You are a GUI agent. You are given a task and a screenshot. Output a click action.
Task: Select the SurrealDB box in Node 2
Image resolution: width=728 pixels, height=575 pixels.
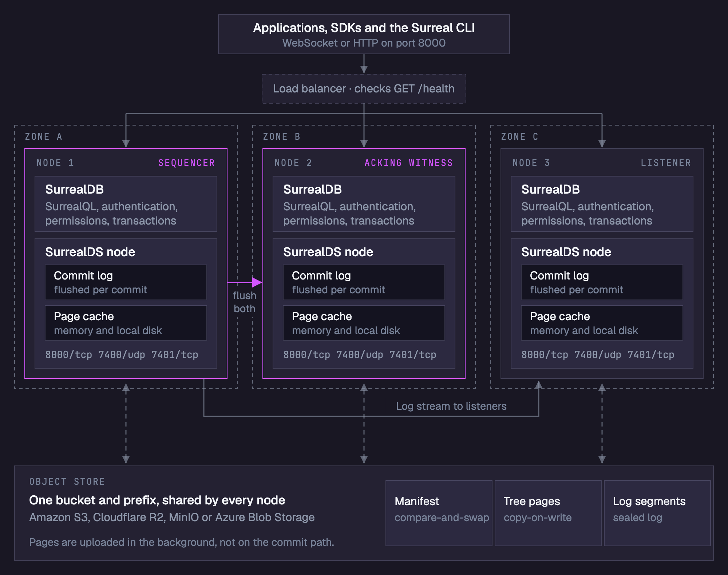[x=364, y=204]
